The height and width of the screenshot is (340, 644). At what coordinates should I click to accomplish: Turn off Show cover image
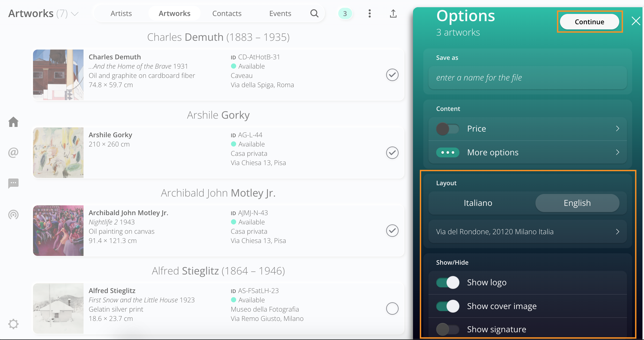click(x=448, y=306)
